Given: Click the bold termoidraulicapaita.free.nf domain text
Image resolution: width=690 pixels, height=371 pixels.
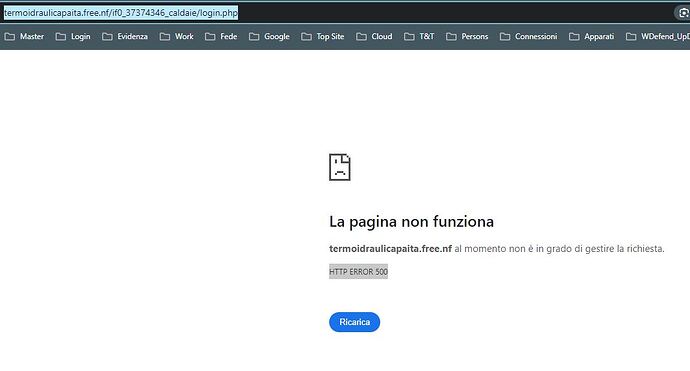Looking at the screenshot, I should (390, 249).
